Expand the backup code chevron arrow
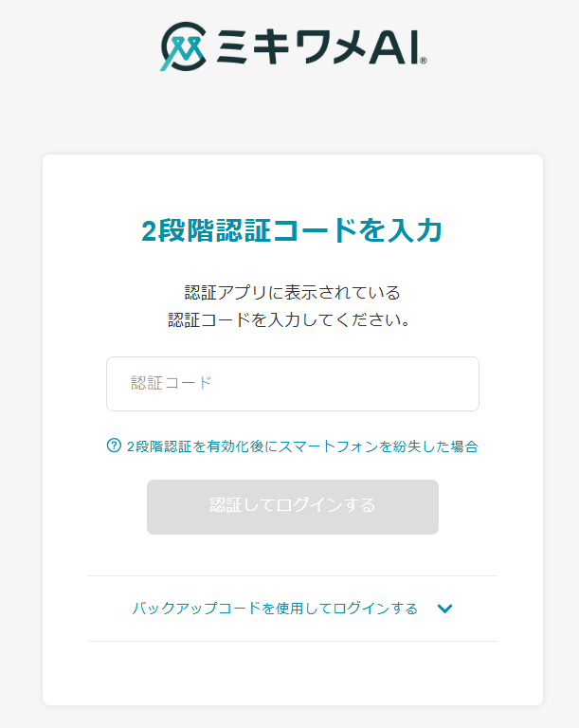The width and height of the screenshot is (579, 728). [445, 609]
